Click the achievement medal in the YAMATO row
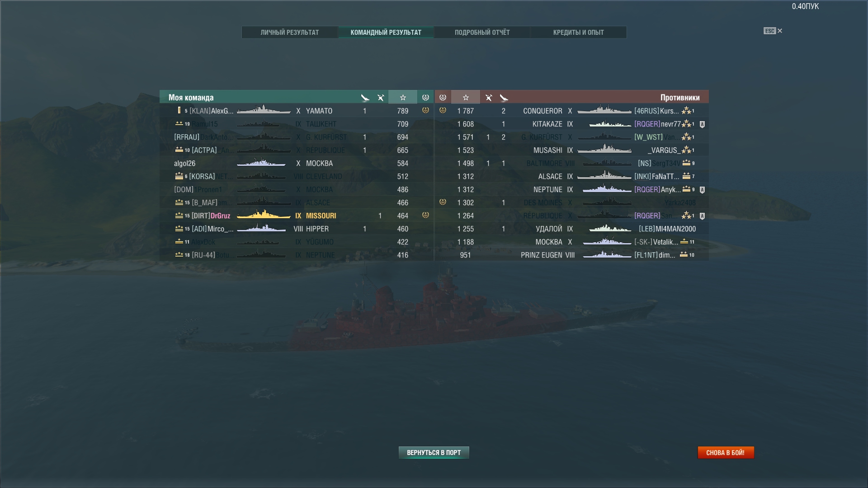This screenshot has width=868, height=488. (425, 110)
